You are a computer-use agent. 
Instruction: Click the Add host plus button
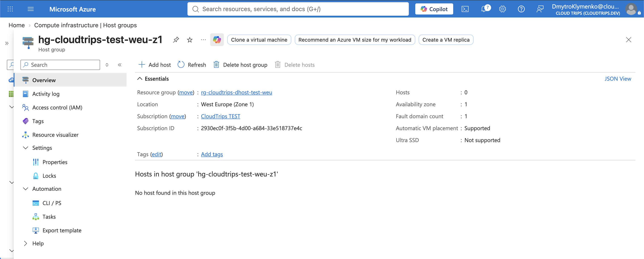point(155,65)
